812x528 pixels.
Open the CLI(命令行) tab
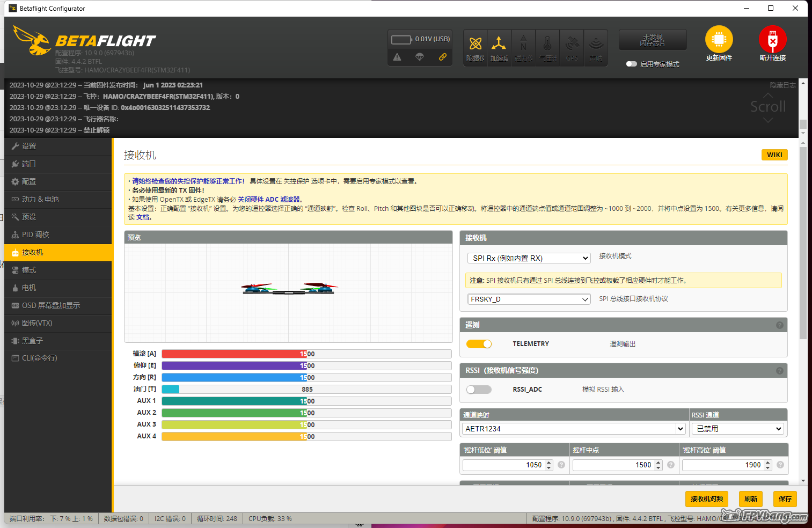tap(58, 358)
